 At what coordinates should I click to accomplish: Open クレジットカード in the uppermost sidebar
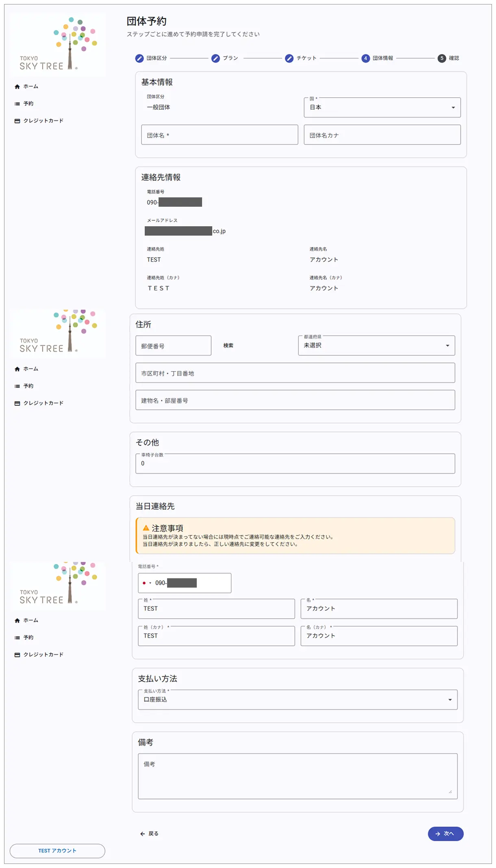44,121
